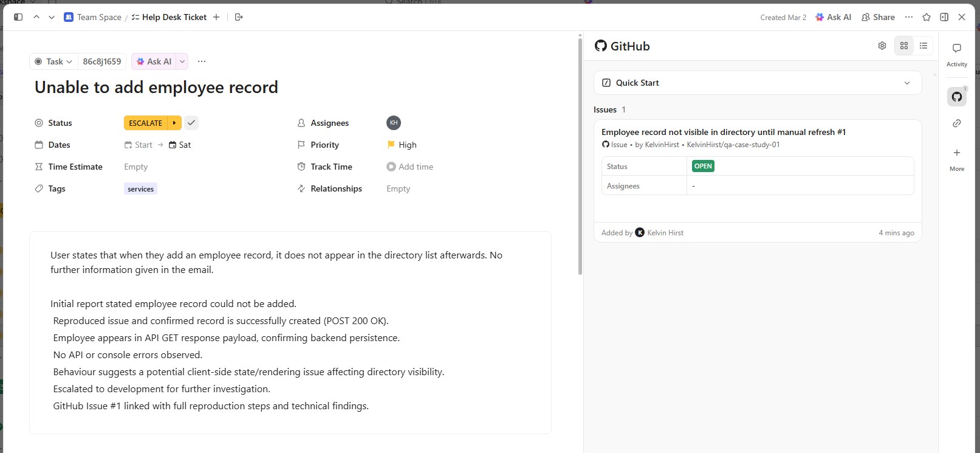Click the Issues section heading
This screenshot has width=980, height=453.
(x=605, y=109)
